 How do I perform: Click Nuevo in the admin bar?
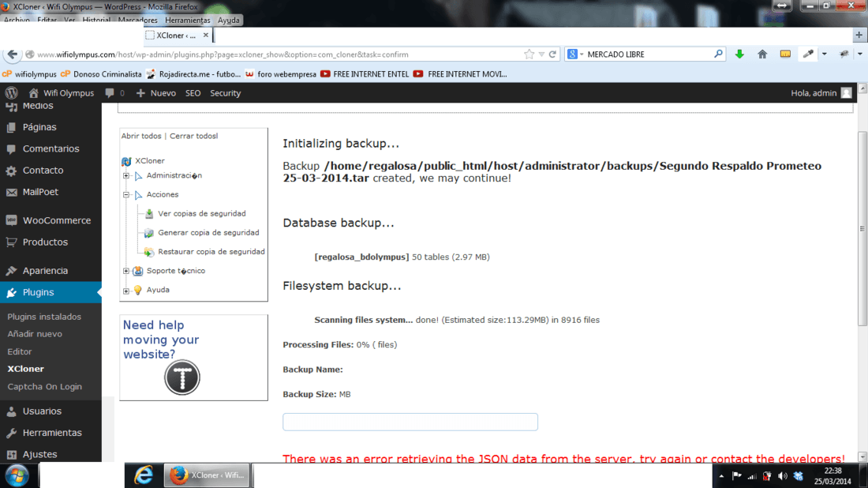pyautogui.click(x=156, y=93)
